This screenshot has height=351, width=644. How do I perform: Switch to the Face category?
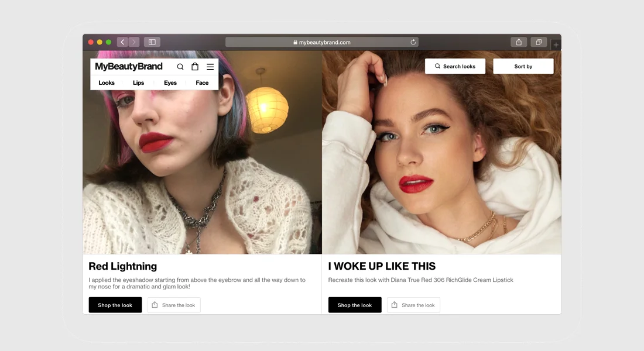202,82
